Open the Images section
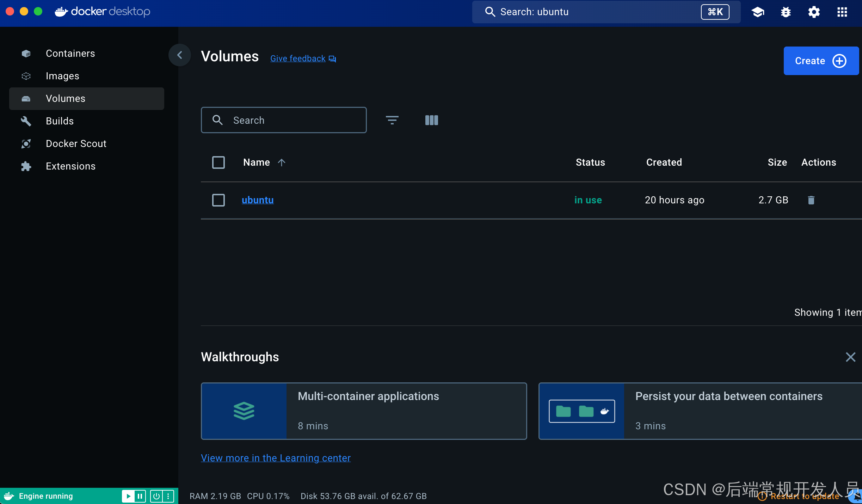 [x=86, y=76]
